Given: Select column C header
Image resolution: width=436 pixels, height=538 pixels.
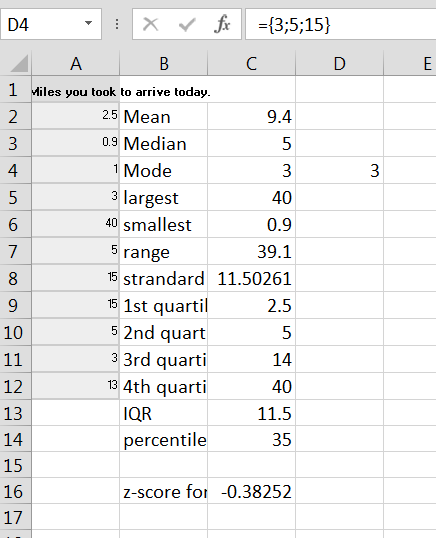Looking at the screenshot, I should tap(251, 63).
